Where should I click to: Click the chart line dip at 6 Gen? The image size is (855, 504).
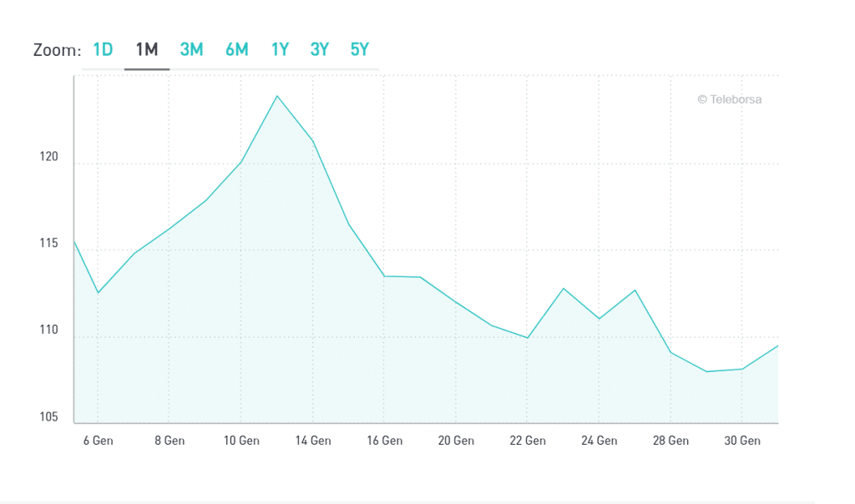coord(99,293)
